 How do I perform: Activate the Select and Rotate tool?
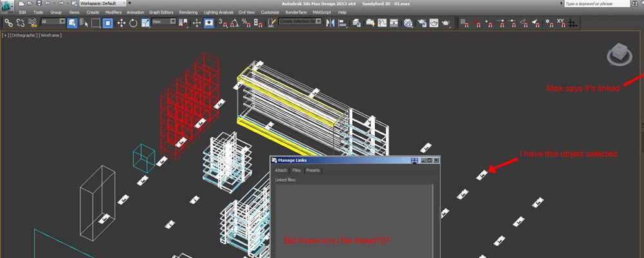(x=133, y=23)
